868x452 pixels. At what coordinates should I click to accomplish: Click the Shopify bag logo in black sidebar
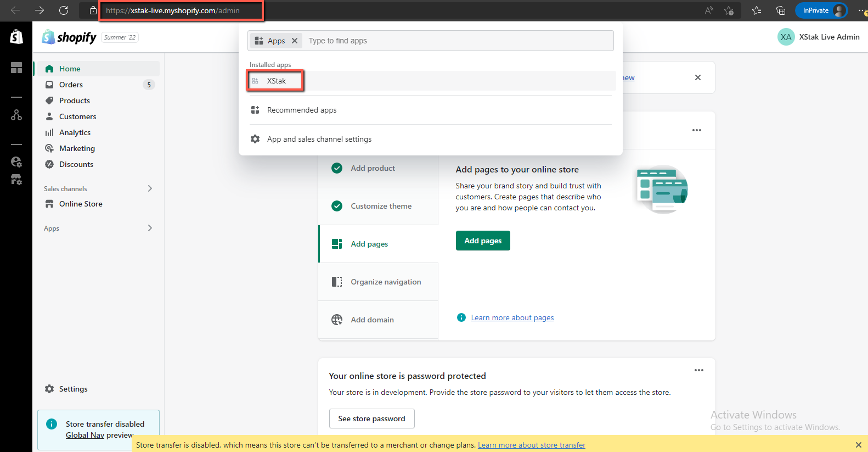(x=16, y=37)
